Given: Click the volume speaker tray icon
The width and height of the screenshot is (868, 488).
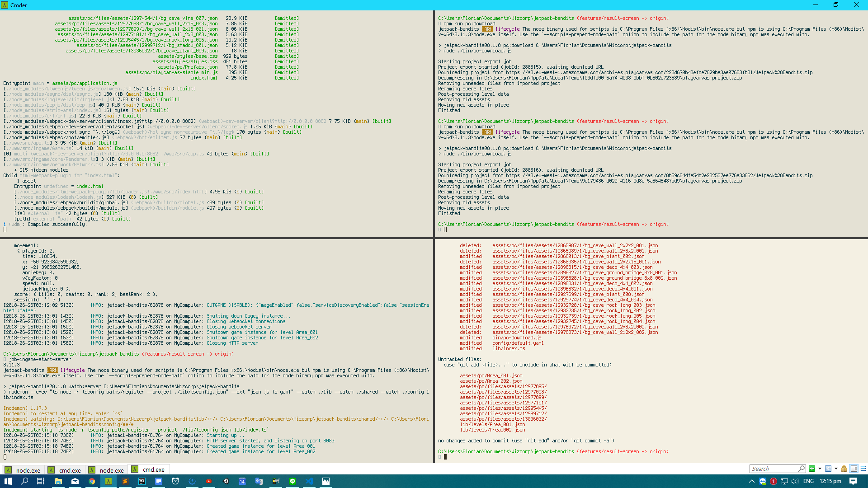Looking at the screenshot, I should pyautogui.click(x=795, y=481).
